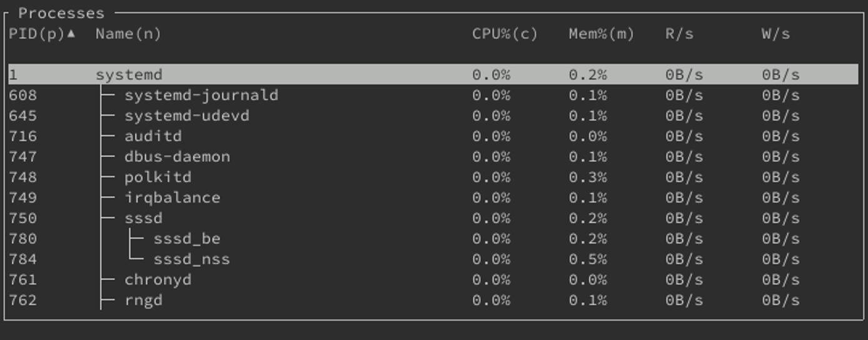Select the irqbalance process
The width and height of the screenshot is (868, 340).
tap(172, 198)
